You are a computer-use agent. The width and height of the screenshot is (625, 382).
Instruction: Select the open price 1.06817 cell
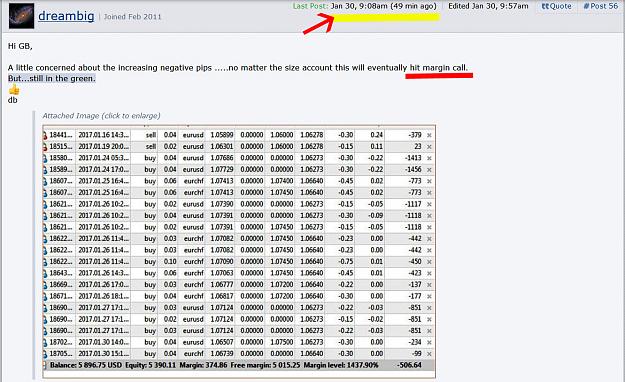(222, 296)
